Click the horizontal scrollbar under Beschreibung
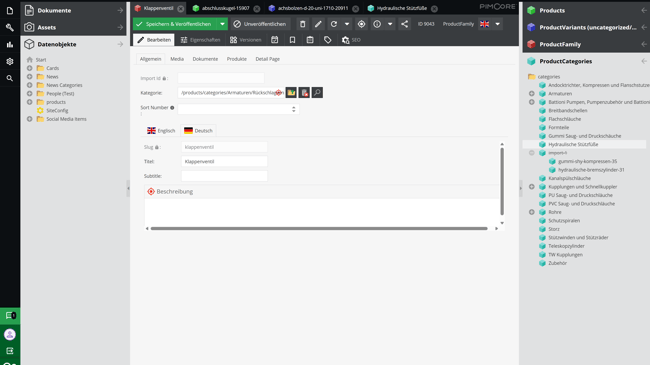 (x=319, y=229)
